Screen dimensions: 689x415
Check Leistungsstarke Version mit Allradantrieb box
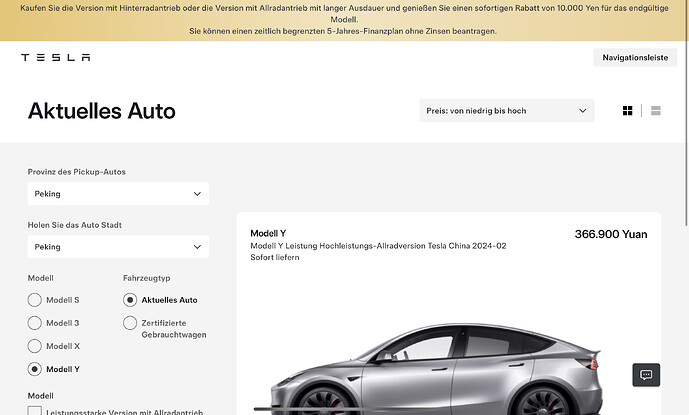(35, 411)
